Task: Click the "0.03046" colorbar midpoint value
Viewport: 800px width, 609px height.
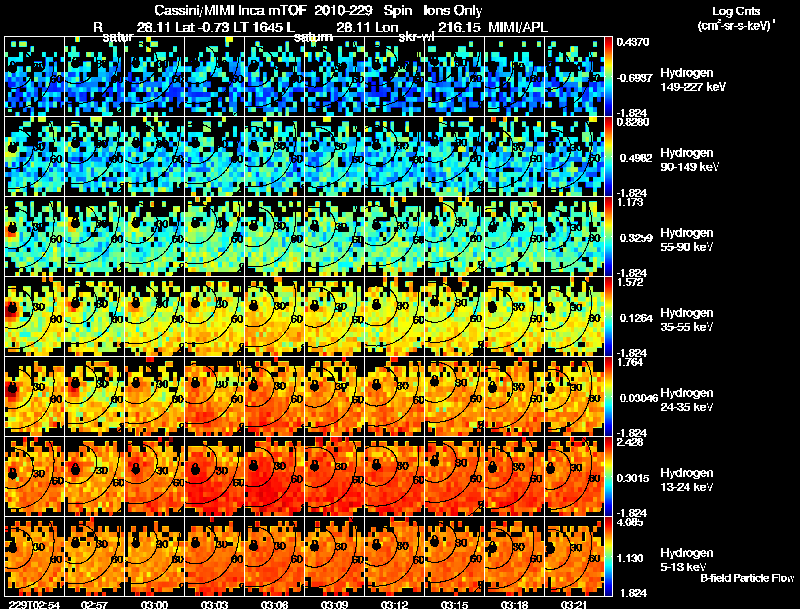Action: 639,398
